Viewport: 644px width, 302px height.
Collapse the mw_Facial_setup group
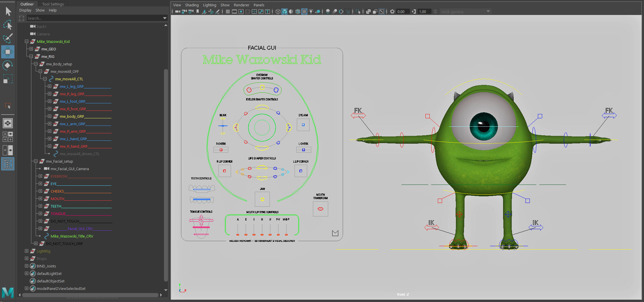coord(36,161)
